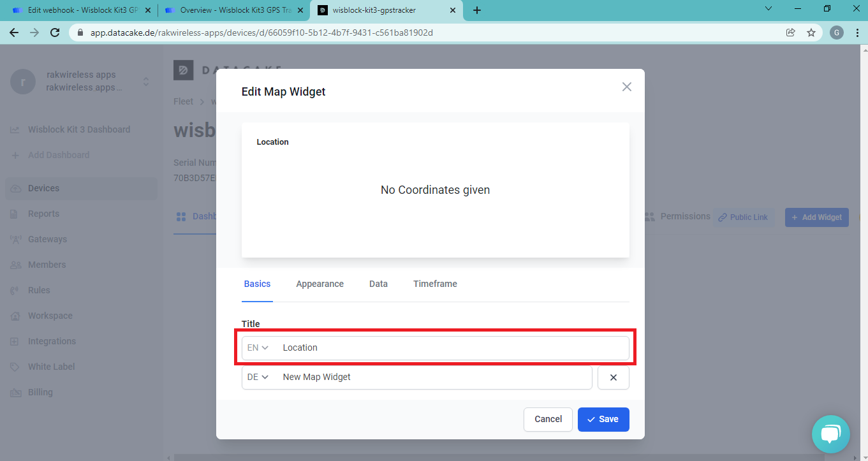Cancel editing the map widget
This screenshot has width=868, height=461.
[x=548, y=419]
